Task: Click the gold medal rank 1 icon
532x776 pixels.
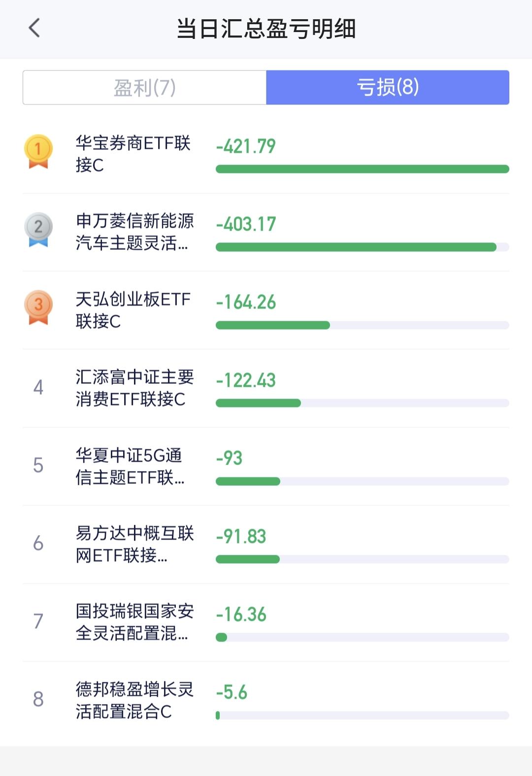Action: (38, 152)
